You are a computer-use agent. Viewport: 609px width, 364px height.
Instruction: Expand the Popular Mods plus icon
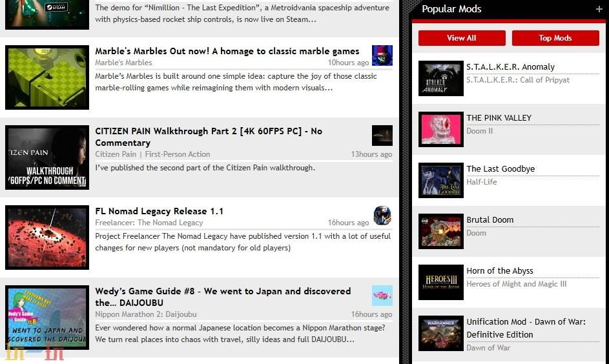coord(599,10)
